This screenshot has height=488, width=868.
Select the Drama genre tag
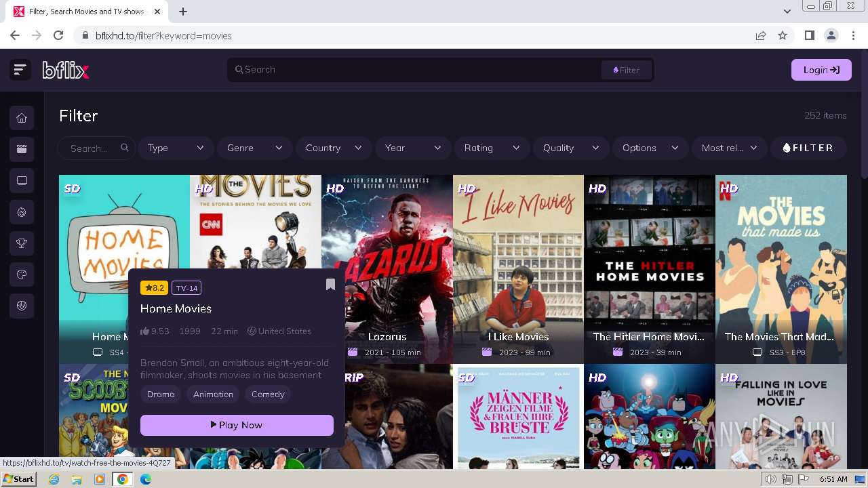point(161,394)
